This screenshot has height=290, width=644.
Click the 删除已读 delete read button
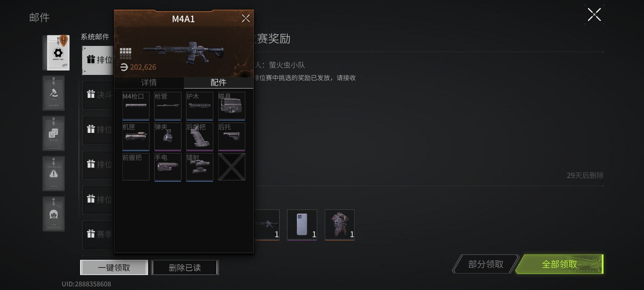pos(185,267)
